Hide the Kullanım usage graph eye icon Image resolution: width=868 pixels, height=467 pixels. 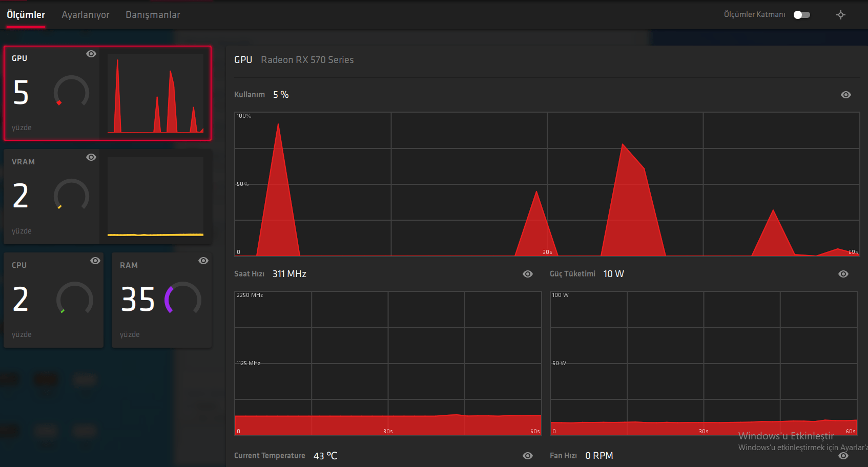(846, 95)
